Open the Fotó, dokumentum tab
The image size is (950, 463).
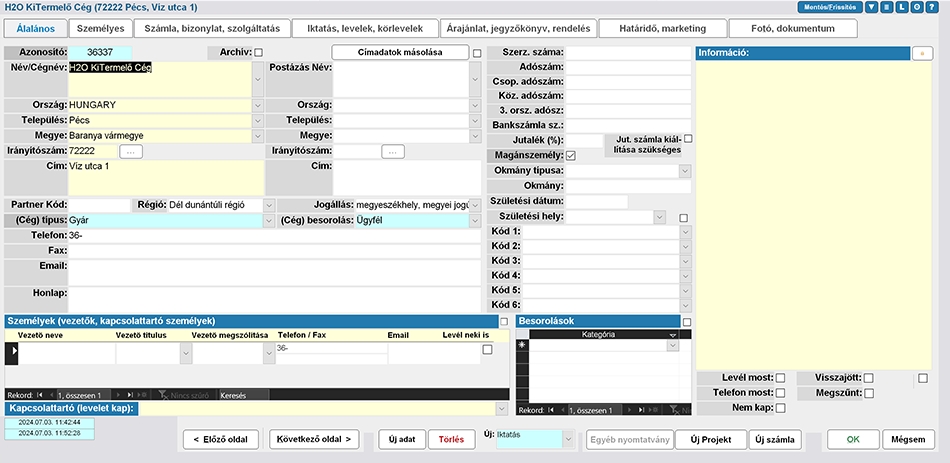click(x=795, y=29)
